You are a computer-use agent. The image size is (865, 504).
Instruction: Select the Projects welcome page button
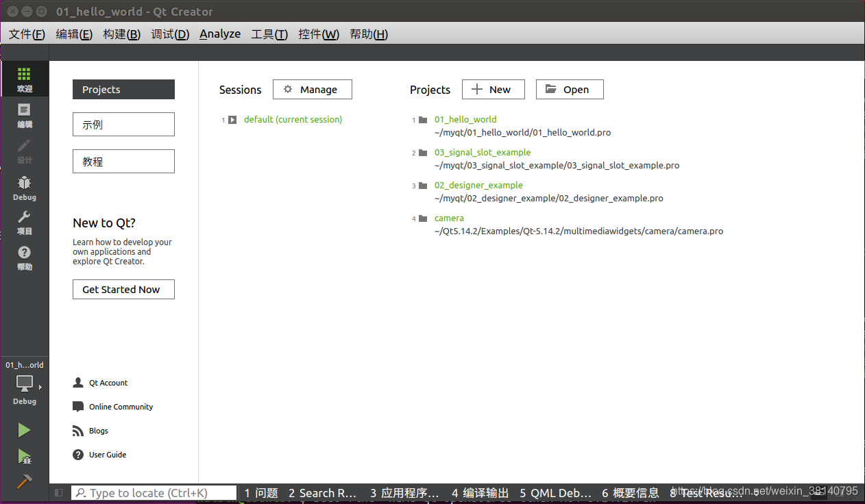coord(123,90)
